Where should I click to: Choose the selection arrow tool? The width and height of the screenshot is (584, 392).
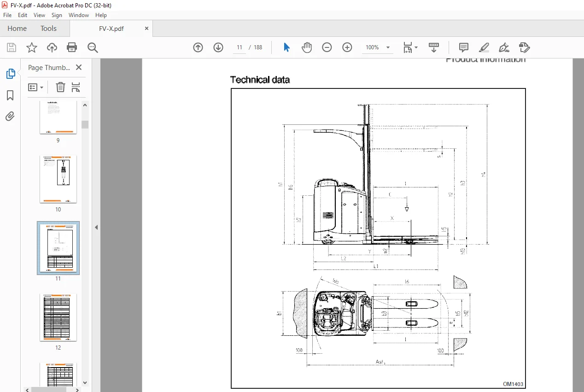point(286,47)
